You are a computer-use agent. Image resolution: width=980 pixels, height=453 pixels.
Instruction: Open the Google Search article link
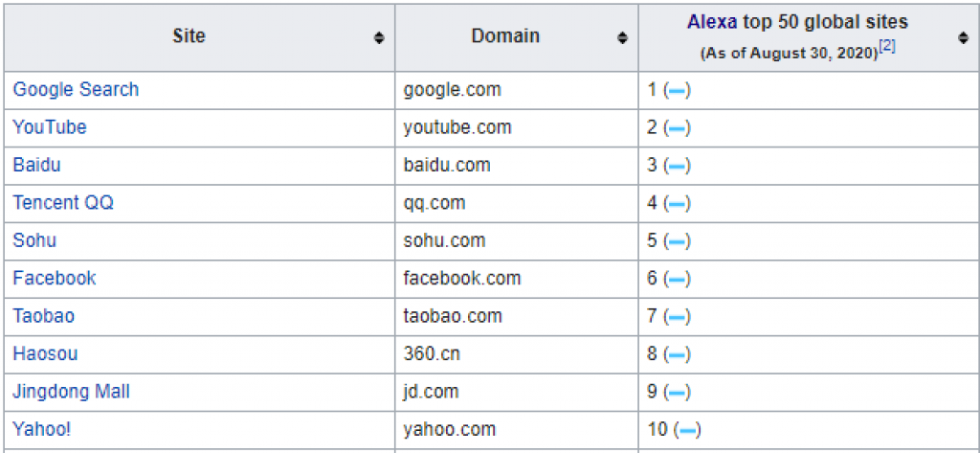tap(76, 90)
